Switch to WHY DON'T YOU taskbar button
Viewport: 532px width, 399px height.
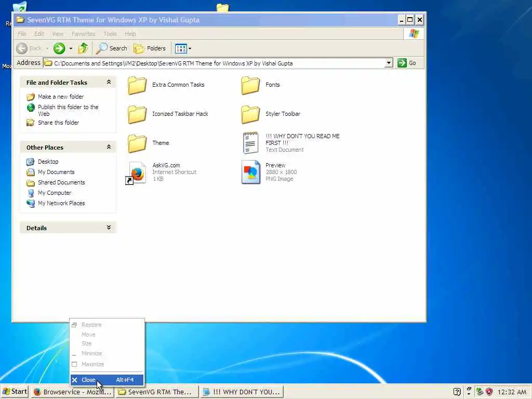[x=241, y=392]
